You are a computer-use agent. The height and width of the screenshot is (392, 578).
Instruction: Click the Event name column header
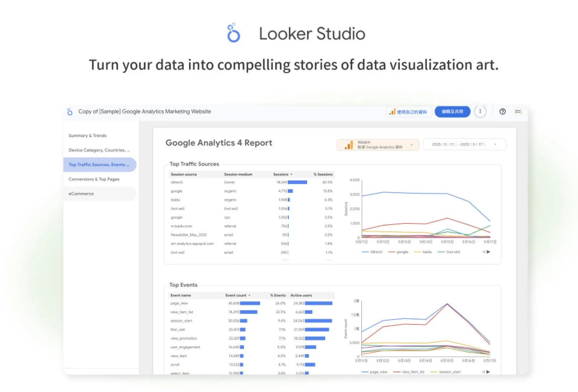pos(181,295)
